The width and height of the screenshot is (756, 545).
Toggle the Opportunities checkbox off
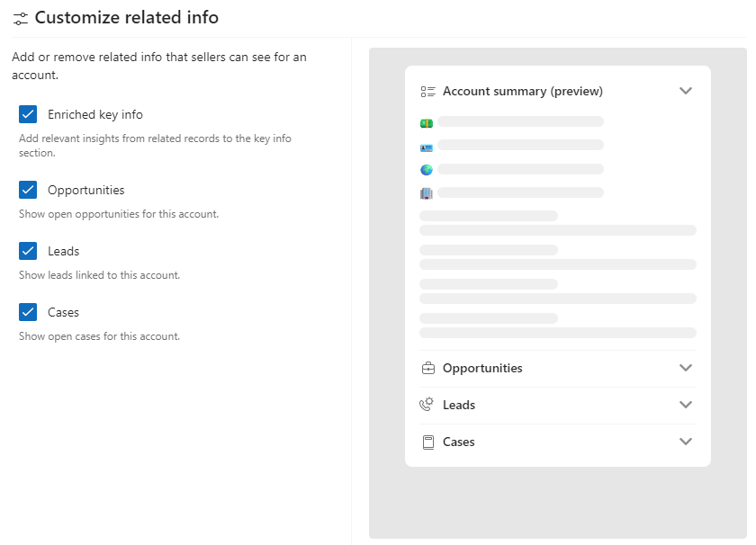(28, 190)
